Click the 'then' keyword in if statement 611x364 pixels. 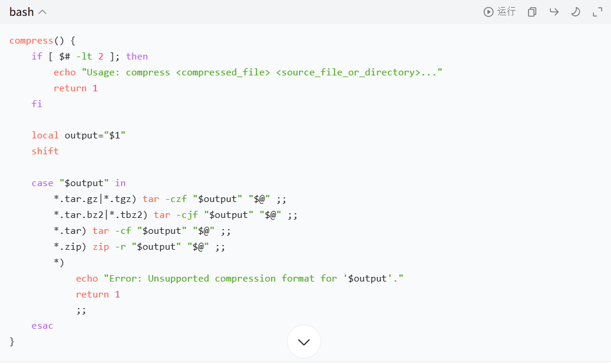coord(137,57)
